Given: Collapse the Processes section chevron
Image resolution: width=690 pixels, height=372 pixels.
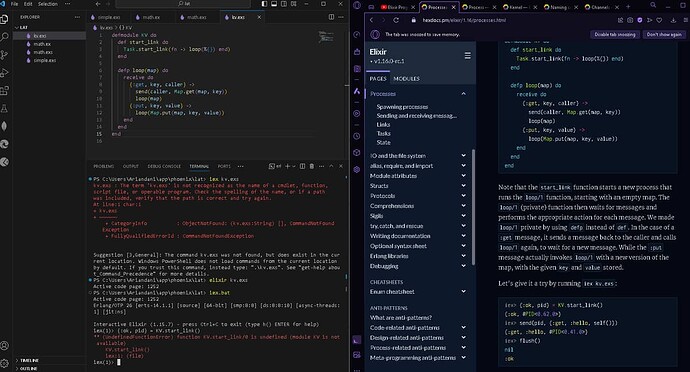Looking at the screenshot, I should pos(463,94).
